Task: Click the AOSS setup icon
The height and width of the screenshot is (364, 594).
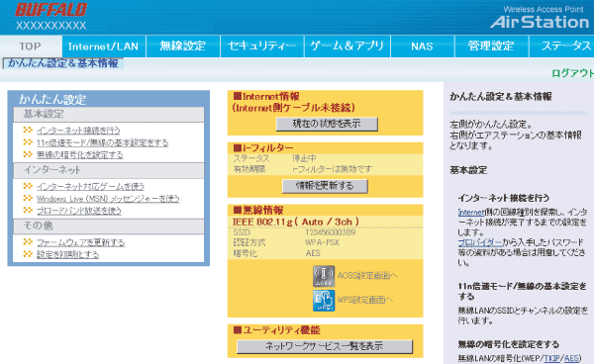Action: (x=324, y=276)
